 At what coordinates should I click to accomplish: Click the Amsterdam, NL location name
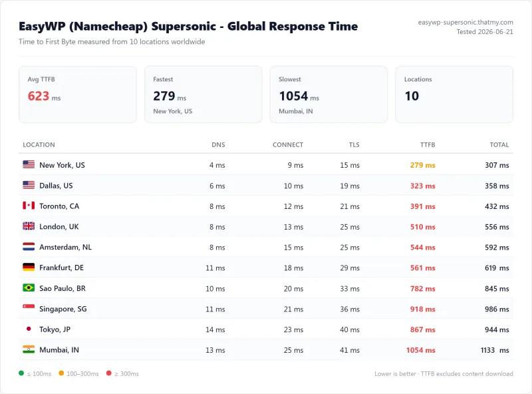[x=65, y=247]
